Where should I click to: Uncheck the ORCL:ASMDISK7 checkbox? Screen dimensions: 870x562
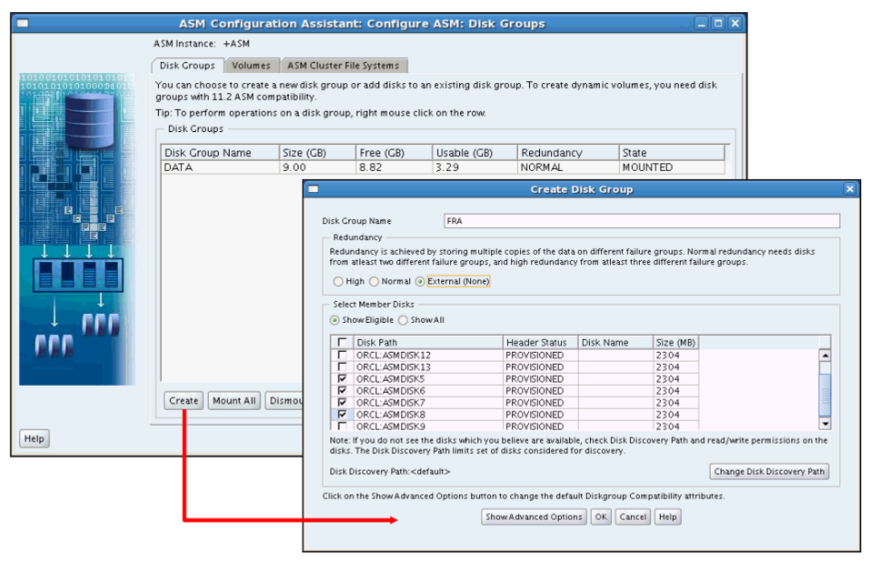[342, 402]
